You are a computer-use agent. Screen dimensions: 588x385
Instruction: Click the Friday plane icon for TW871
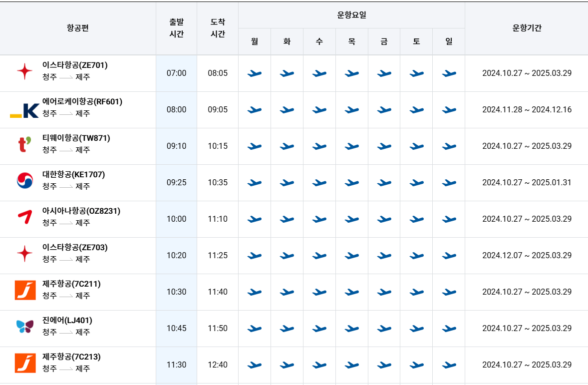point(384,146)
